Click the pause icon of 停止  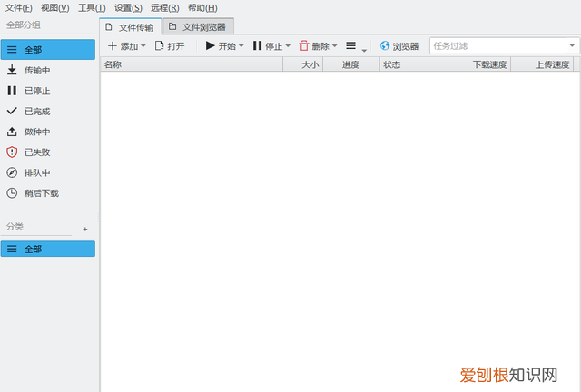257,45
